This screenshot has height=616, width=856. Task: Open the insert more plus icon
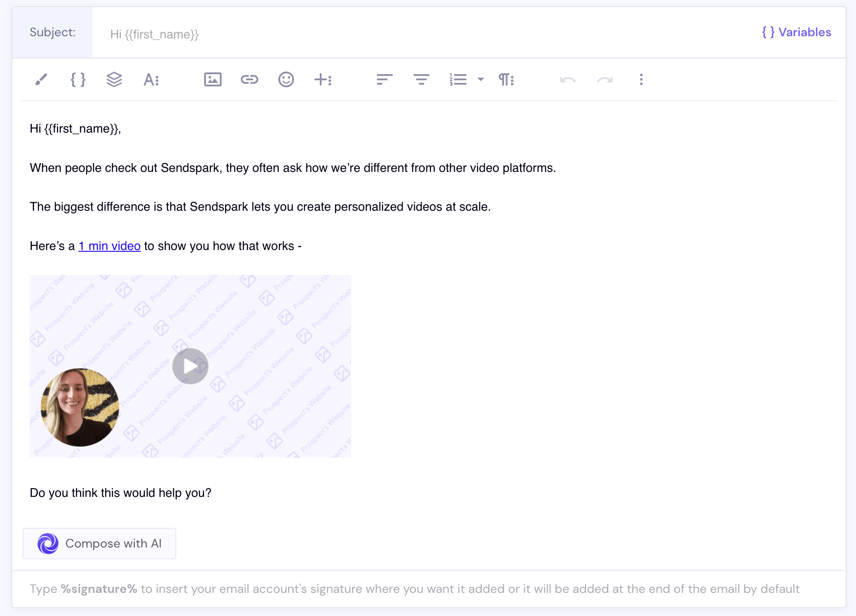[x=323, y=79]
